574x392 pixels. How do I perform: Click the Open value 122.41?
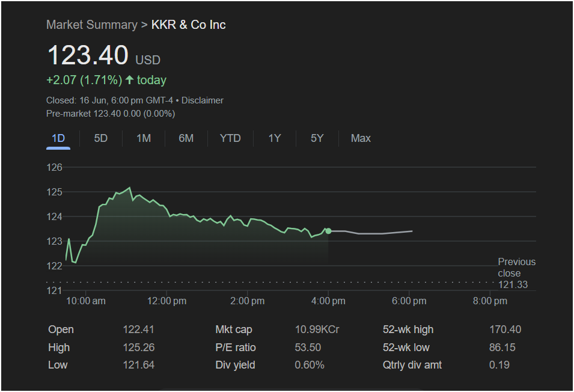tap(138, 329)
